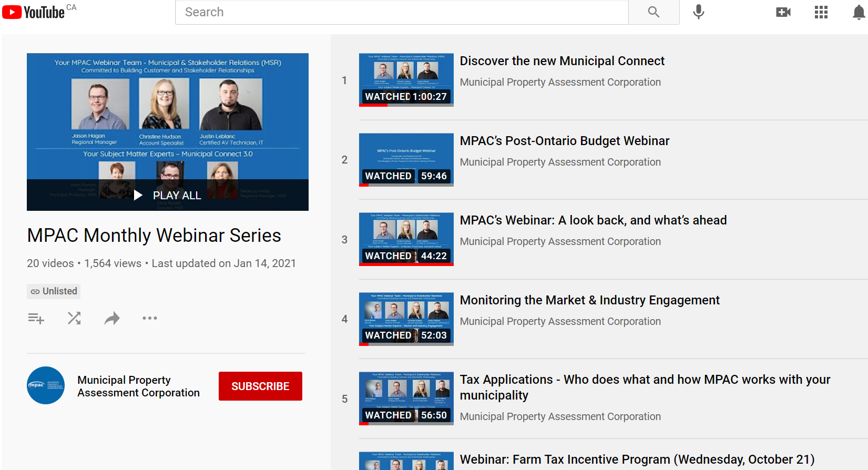Click the MPAC Monthly Webinar Series title

[x=154, y=236]
